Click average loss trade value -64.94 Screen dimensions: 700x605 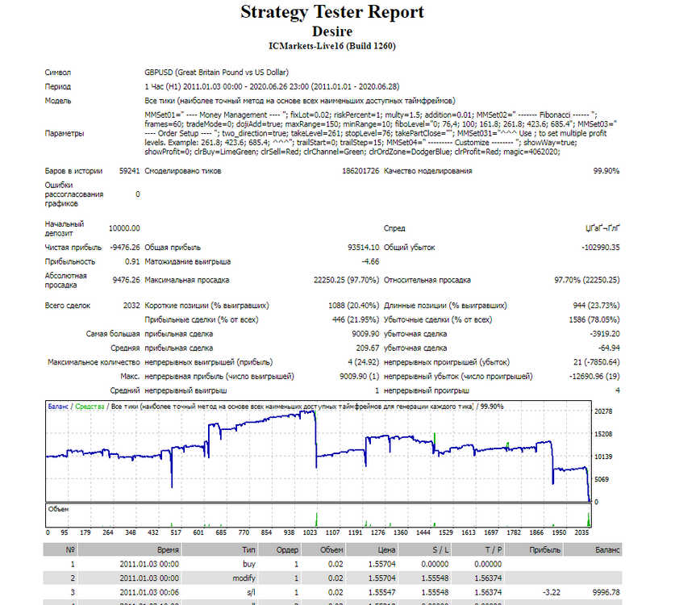pos(609,348)
